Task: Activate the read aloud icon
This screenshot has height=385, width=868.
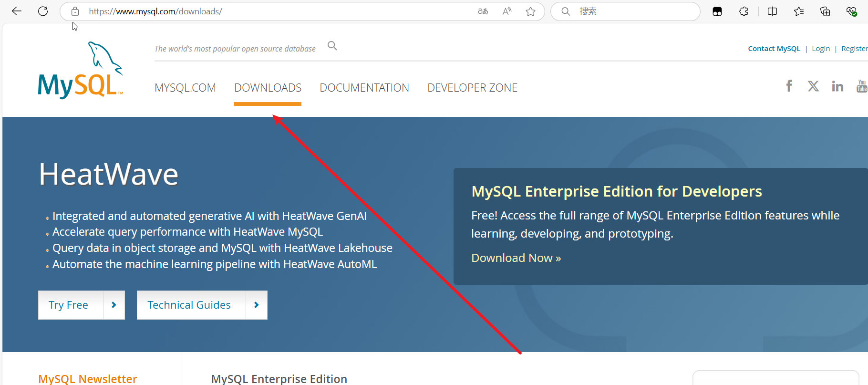Action: pyautogui.click(x=507, y=11)
